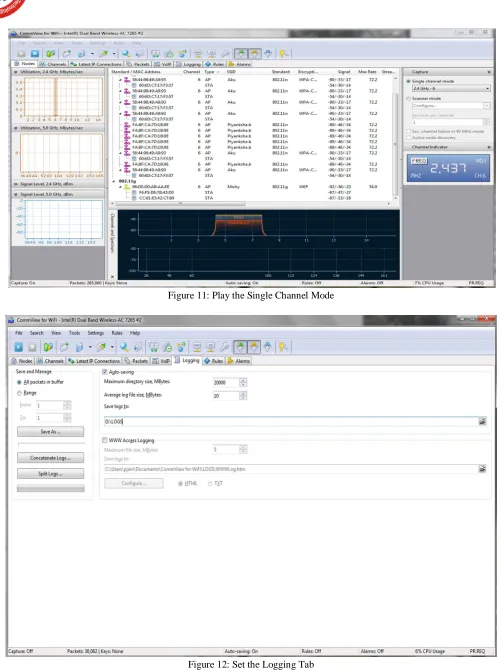Select the Range radio button

pyautogui.click(x=19, y=393)
